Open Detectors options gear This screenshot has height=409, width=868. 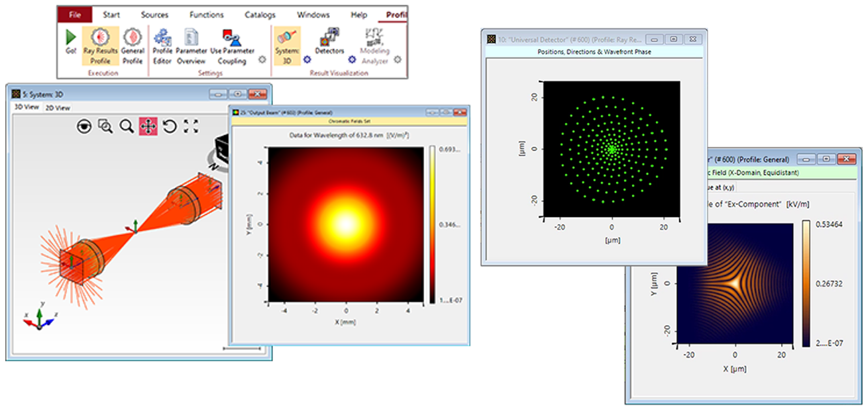(353, 60)
